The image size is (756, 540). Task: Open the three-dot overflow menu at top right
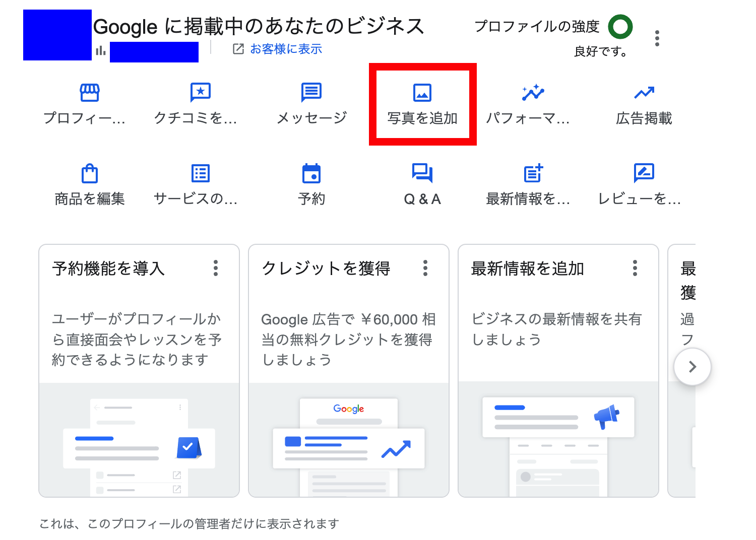tap(657, 37)
